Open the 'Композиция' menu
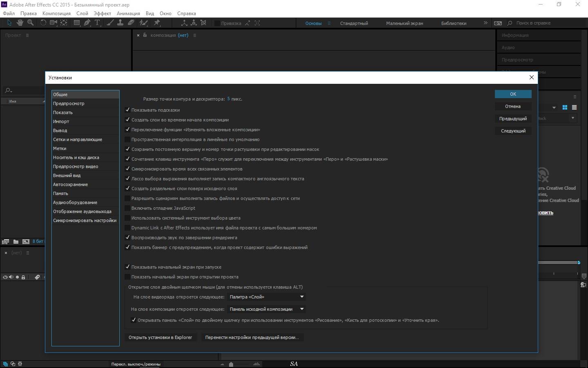Screen dimensions: 588x368 pyautogui.click(x=56, y=13)
